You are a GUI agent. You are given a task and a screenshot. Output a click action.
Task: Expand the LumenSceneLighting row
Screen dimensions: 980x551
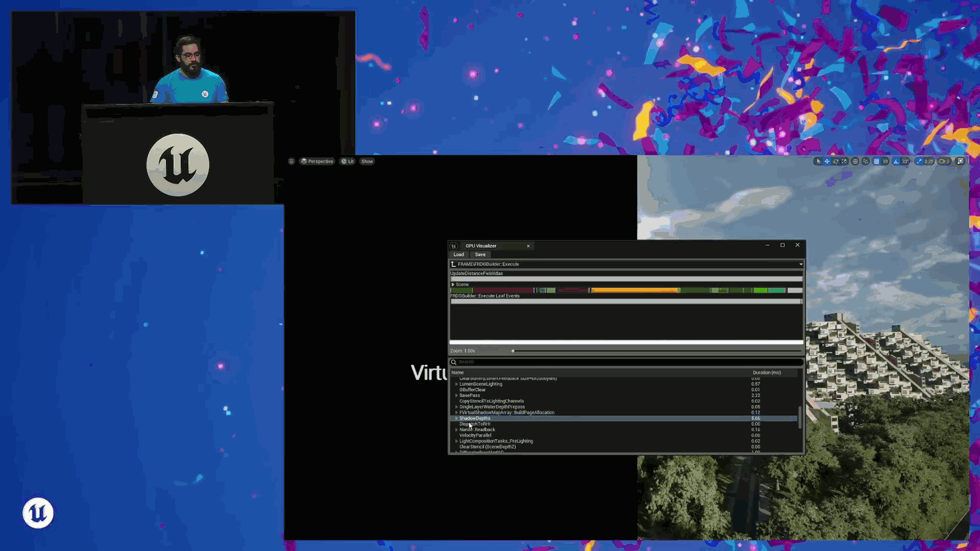[456, 384]
